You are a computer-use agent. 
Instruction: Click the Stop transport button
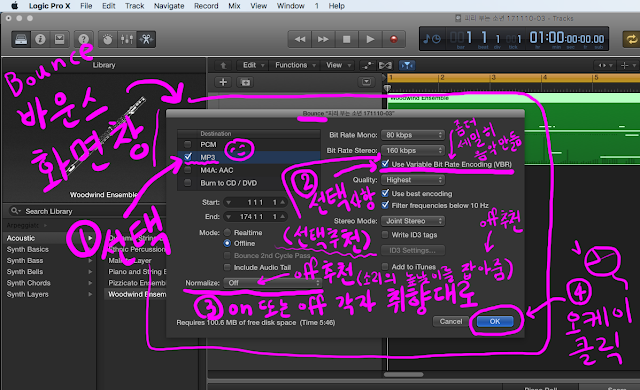347,39
